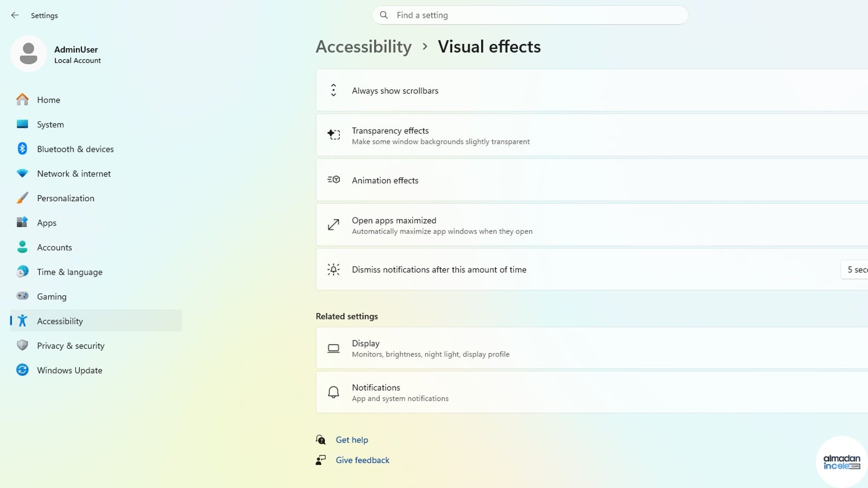Image resolution: width=868 pixels, height=488 pixels.
Task: Open Personalization settings
Action: 96,198
